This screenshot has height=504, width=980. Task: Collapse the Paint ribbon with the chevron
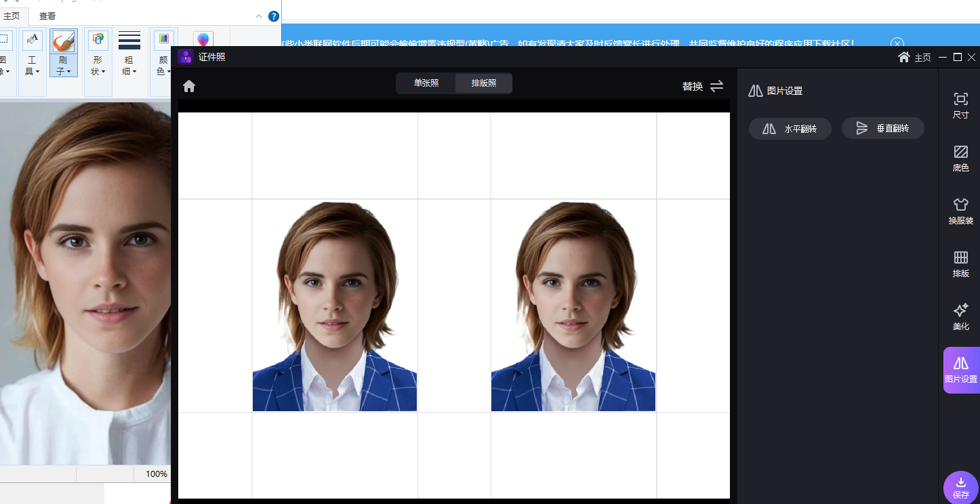(259, 16)
